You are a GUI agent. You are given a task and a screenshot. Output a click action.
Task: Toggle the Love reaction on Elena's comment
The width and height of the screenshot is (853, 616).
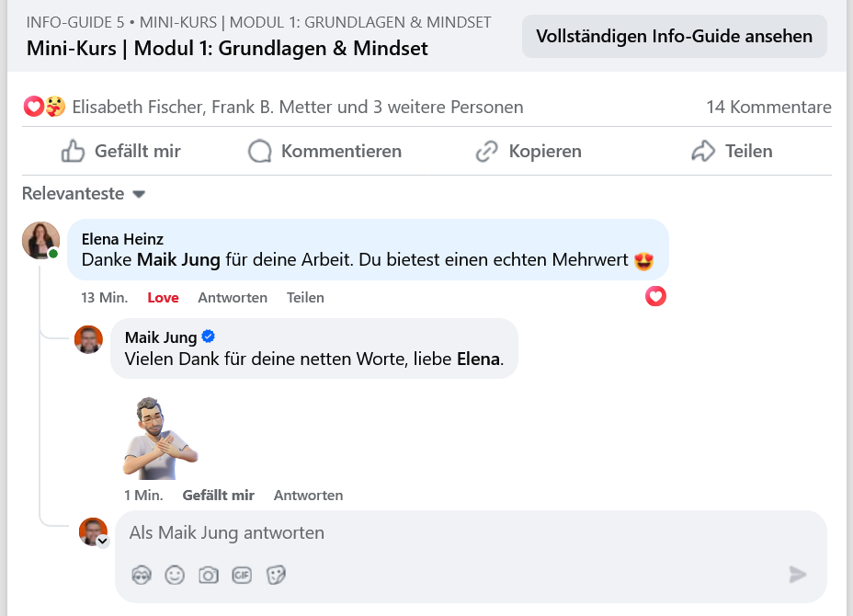[x=163, y=298]
